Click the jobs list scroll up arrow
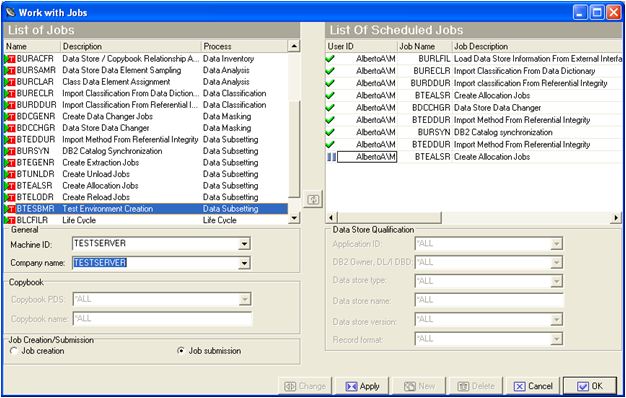 point(294,46)
